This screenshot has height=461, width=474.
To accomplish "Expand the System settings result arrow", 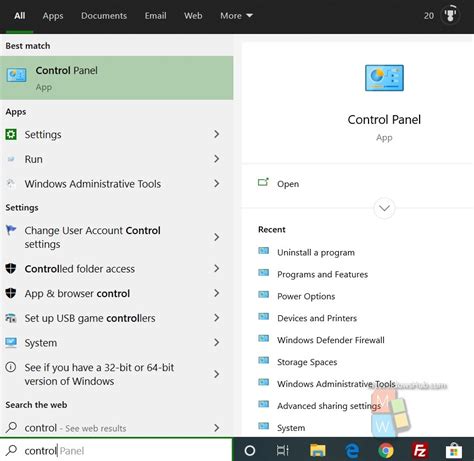I will pyautogui.click(x=217, y=342).
